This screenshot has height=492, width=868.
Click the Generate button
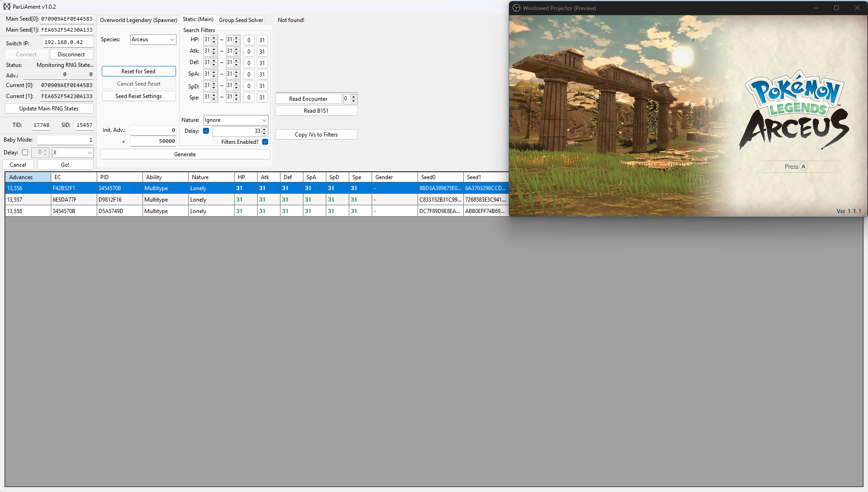coord(185,154)
